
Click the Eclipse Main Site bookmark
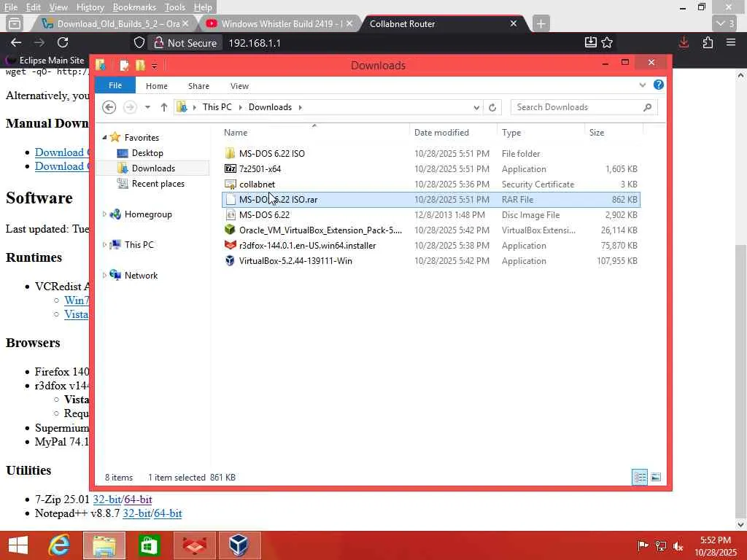click(44, 61)
